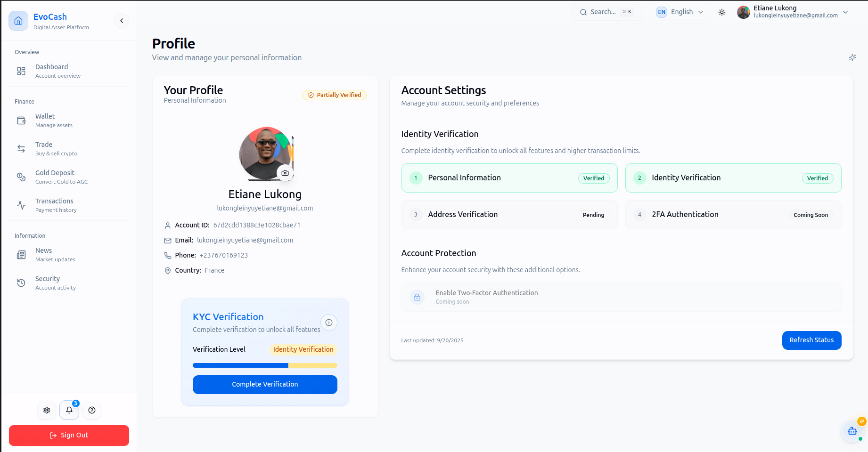This screenshot has width=868, height=452.
Task: Open the chatbot assistant robot icon
Action: pyautogui.click(x=852, y=431)
